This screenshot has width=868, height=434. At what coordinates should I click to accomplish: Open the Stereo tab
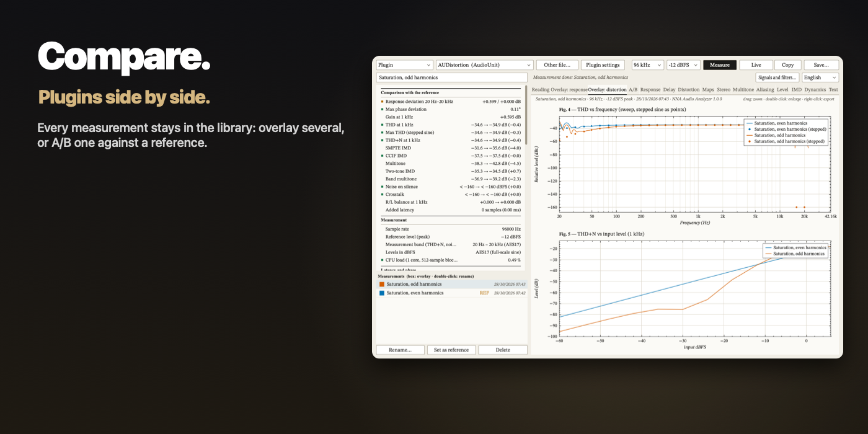click(x=724, y=90)
